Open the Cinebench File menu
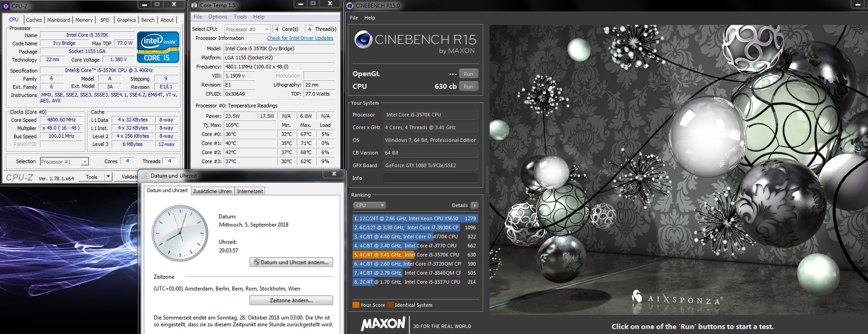 [x=354, y=18]
